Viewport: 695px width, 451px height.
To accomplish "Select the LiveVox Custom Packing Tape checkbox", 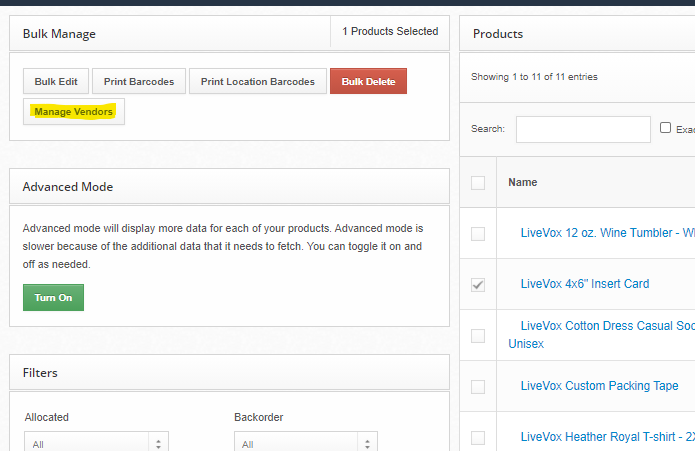I will (x=478, y=386).
